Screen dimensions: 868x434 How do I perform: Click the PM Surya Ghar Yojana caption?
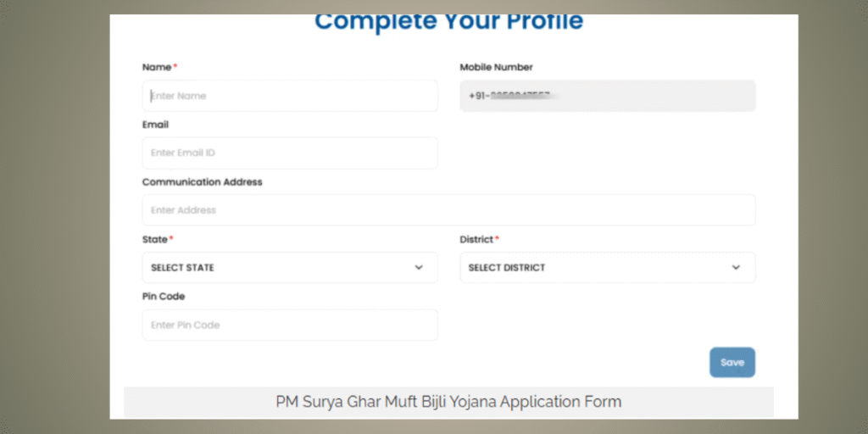pos(448,402)
